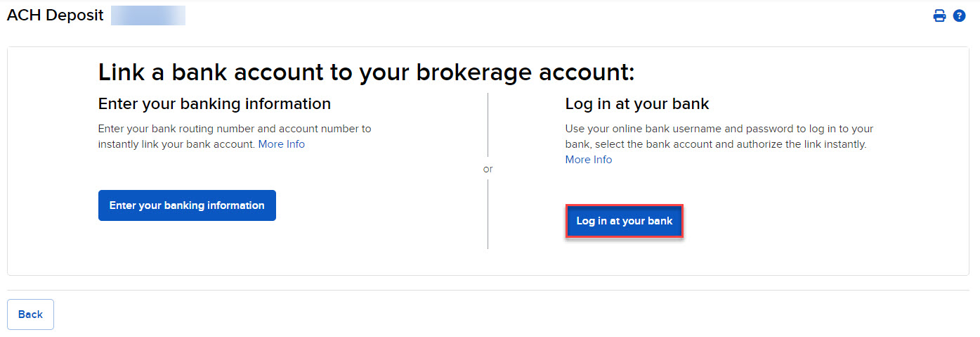Go back using the Back button
The height and width of the screenshot is (337, 980).
(x=30, y=314)
